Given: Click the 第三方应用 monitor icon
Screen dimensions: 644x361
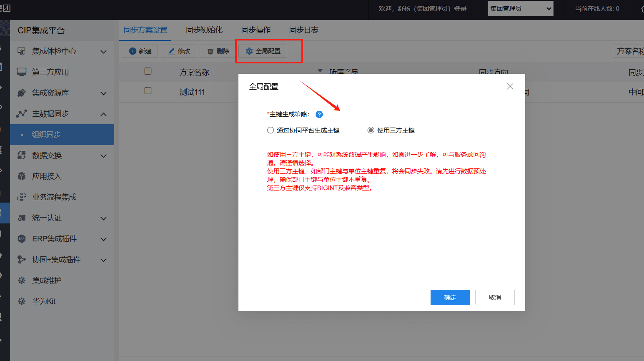Looking at the screenshot, I should point(22,72).
